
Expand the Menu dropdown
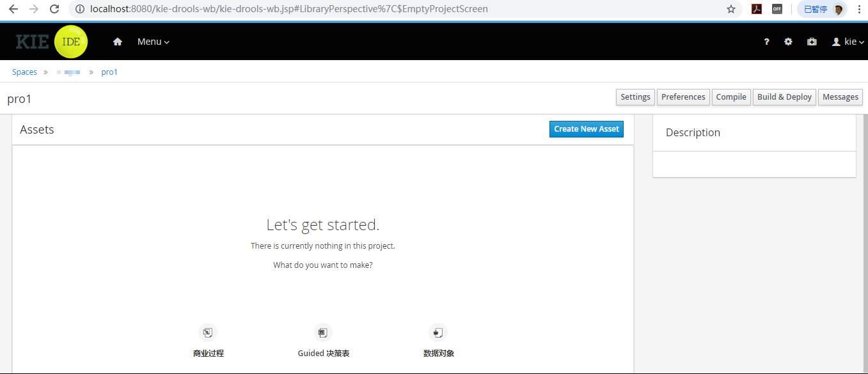[154, 42]
